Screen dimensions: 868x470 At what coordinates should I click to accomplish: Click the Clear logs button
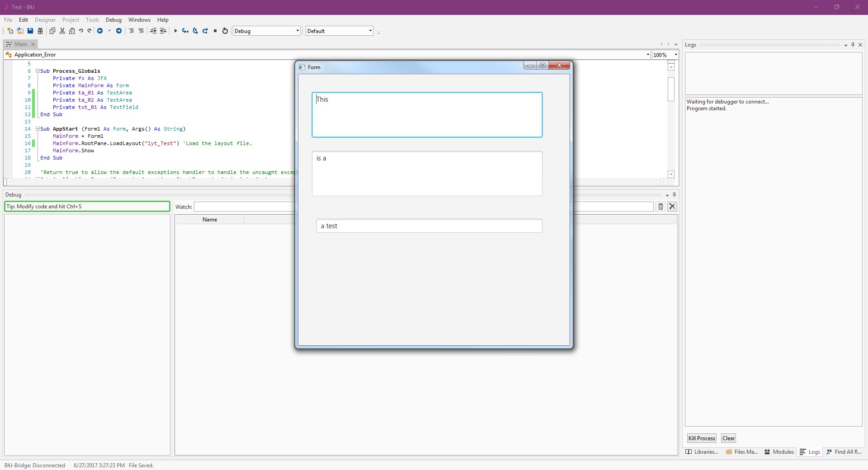pos(728,438)
